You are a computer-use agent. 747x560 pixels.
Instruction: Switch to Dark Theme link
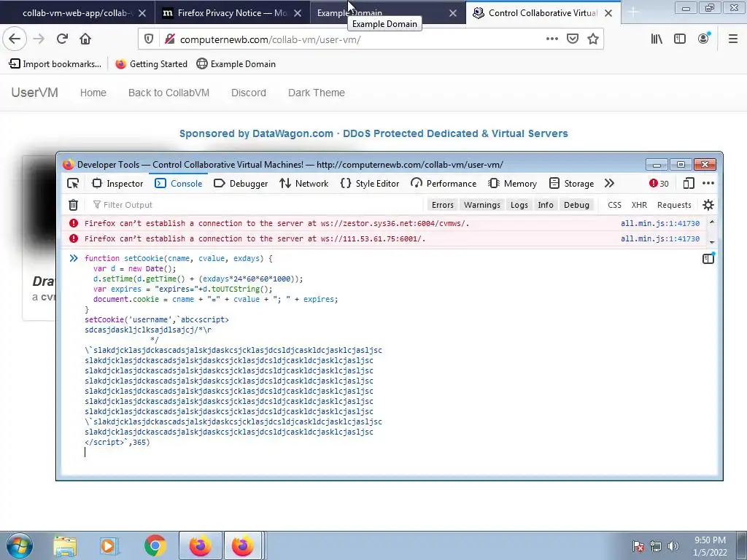coord(317,93)
